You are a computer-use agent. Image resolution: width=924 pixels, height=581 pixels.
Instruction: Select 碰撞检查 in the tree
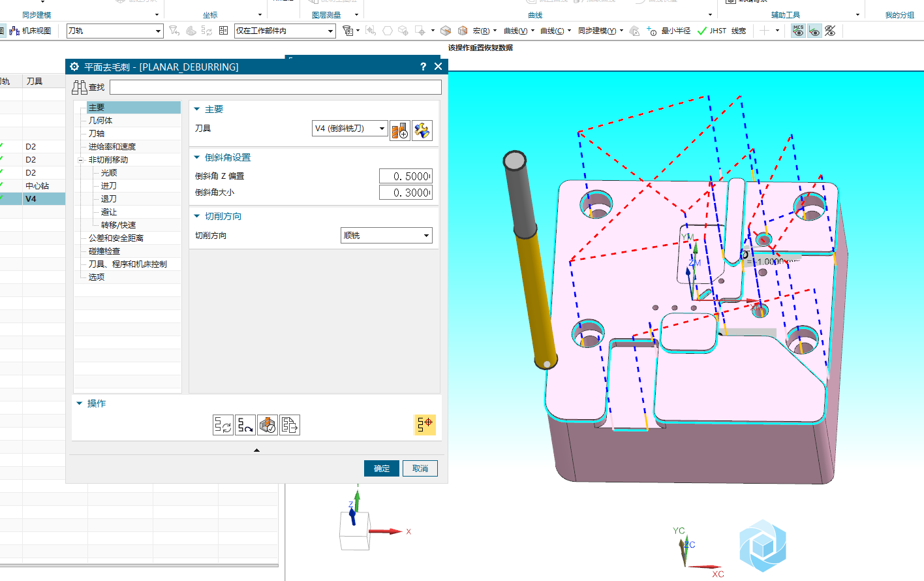[x=104, y=251]
